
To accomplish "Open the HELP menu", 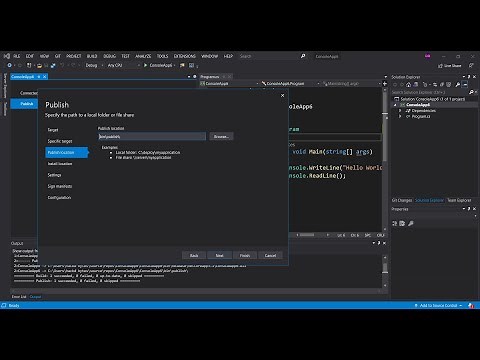I will [x=228, y=56].
